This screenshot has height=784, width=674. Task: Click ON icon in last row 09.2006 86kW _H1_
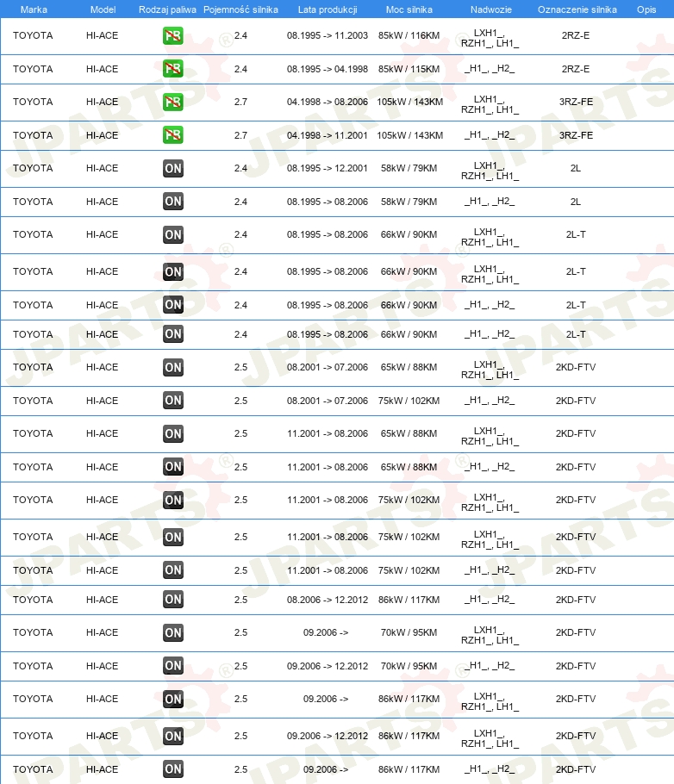tap(172, 769)
